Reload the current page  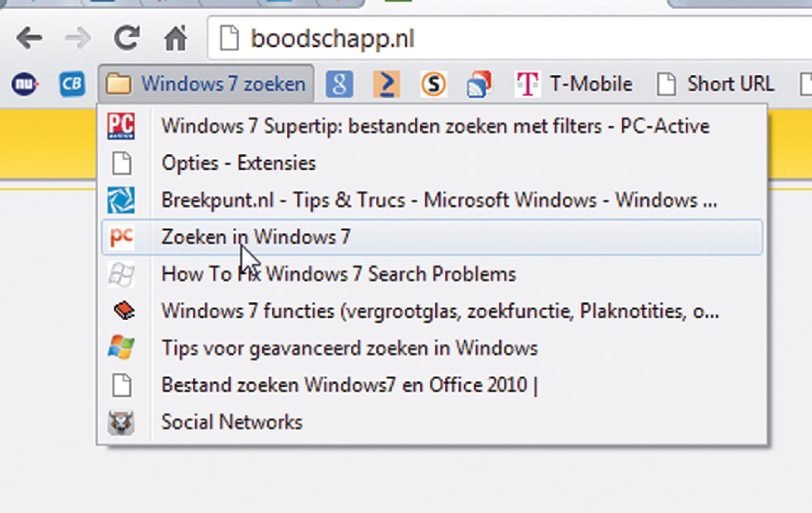(126, 38)
